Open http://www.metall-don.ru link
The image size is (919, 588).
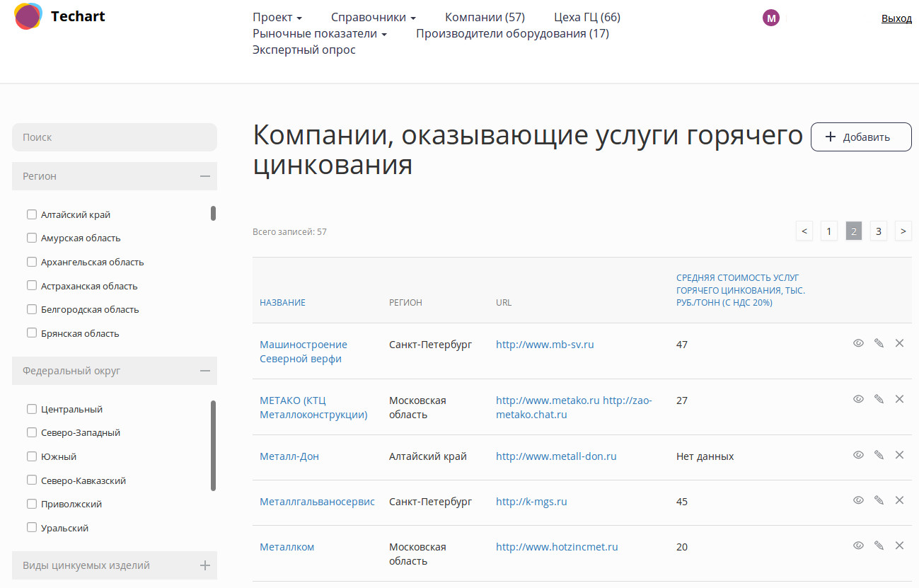click(x=556, y=456)
